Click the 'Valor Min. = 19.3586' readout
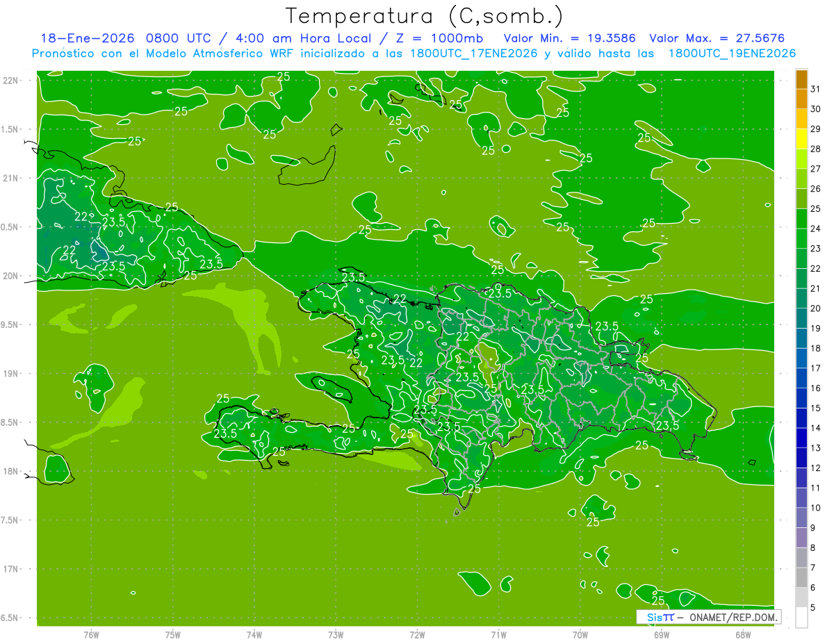Screen dimensions: 834x644 569,38
